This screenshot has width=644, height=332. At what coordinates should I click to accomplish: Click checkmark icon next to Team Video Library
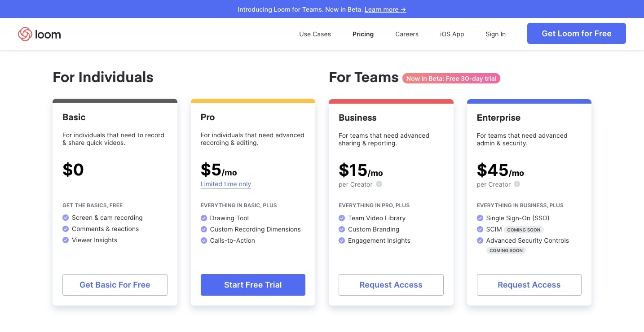(x=342, y=218)
